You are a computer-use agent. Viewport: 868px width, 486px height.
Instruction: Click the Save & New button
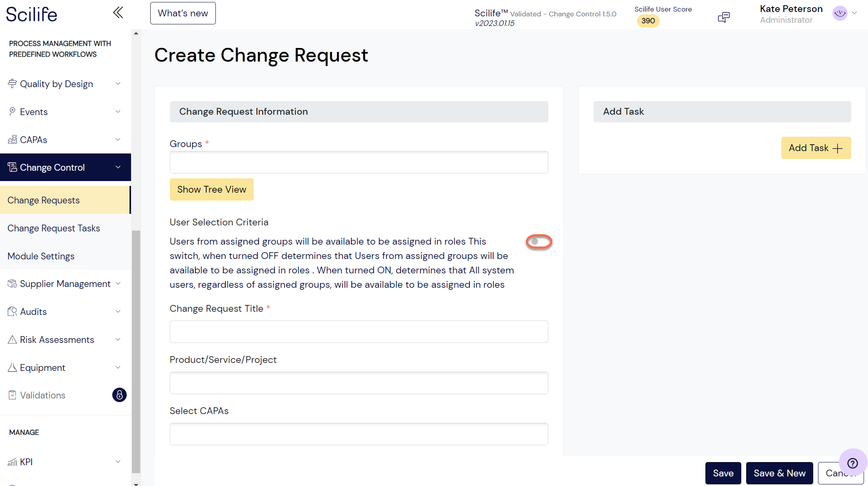(779, 473)
